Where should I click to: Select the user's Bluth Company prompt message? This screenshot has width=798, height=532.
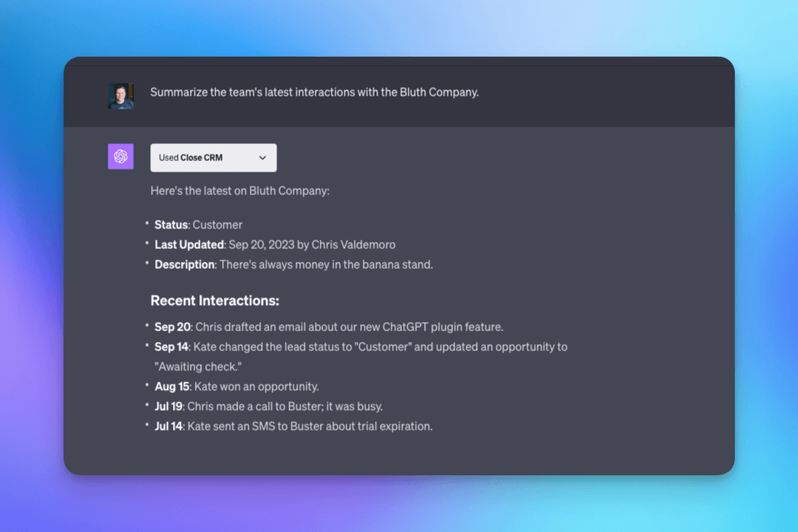[x=316, y=92]
